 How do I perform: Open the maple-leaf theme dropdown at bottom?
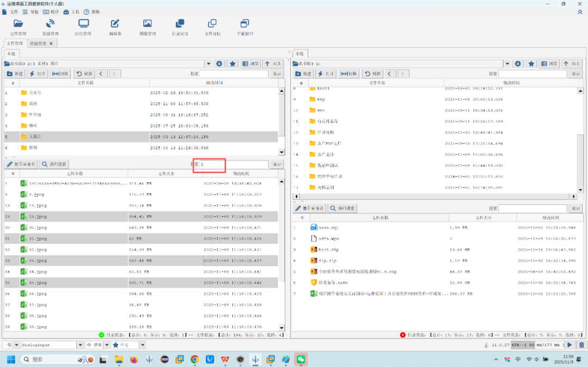[x=107, y=345]
